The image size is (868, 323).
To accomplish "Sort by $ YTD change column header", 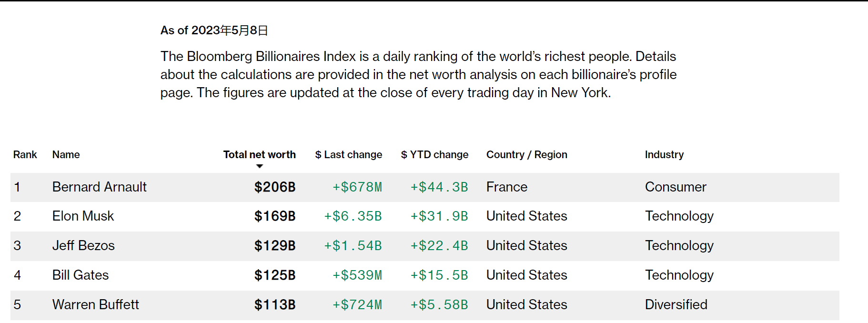I will (x=434, y=154).
